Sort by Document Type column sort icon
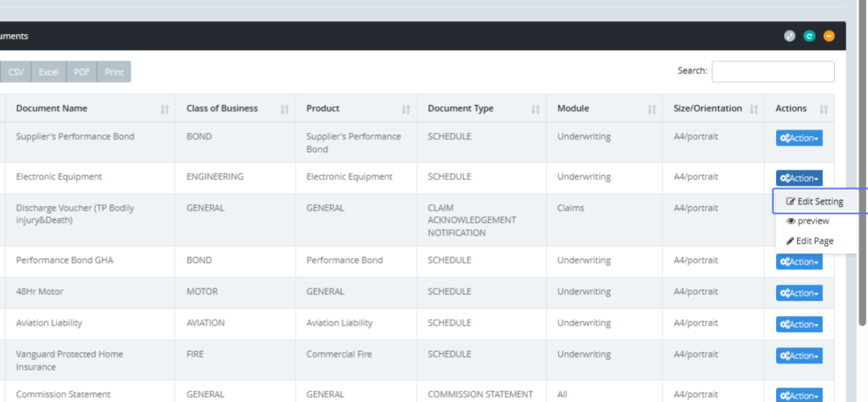This screenshot has height=402, width=868. (x=535, y=109)
